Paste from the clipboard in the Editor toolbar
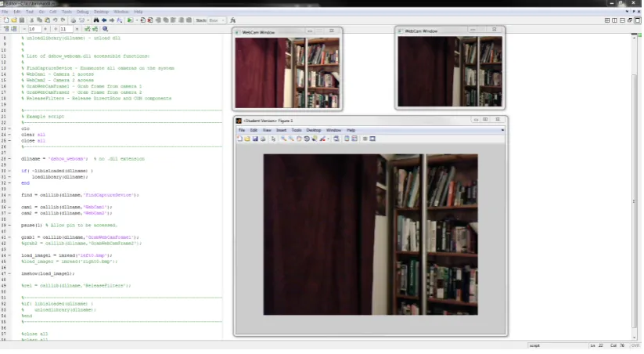The width and height of the screenshot is (644, 354). pyautogui.click(x=47, y=20)
